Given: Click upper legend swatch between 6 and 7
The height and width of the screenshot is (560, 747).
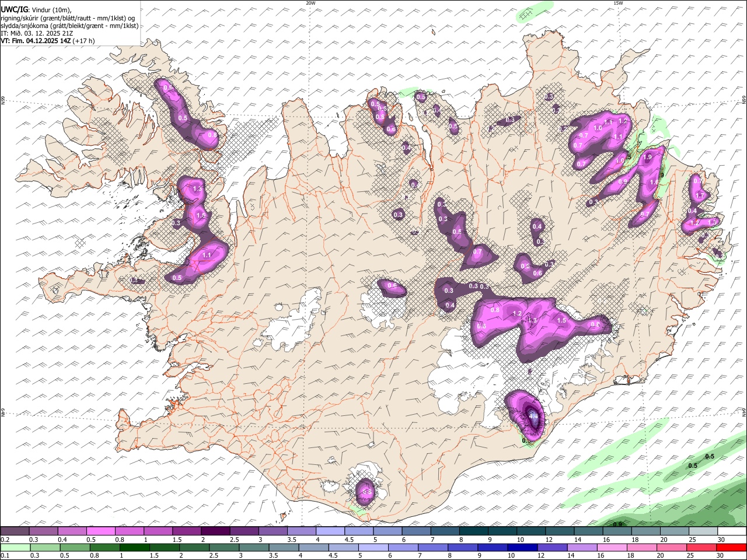Looking at the screenshot, I should [x=417, y=531].
